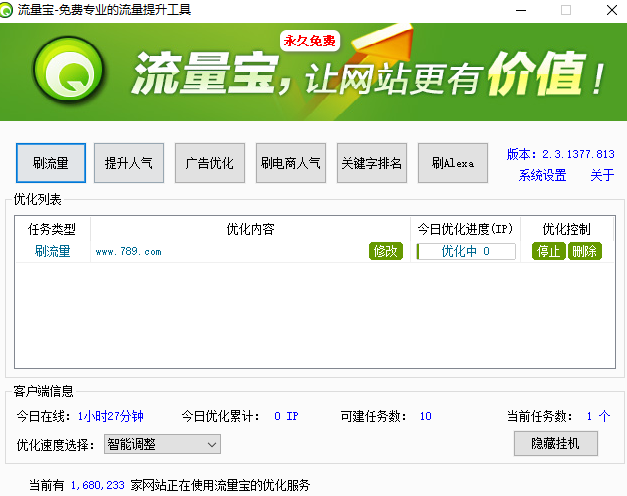Select the 刷流量 tab
Image resolution: width=627 pixels, height=496 pixels.
51,163
